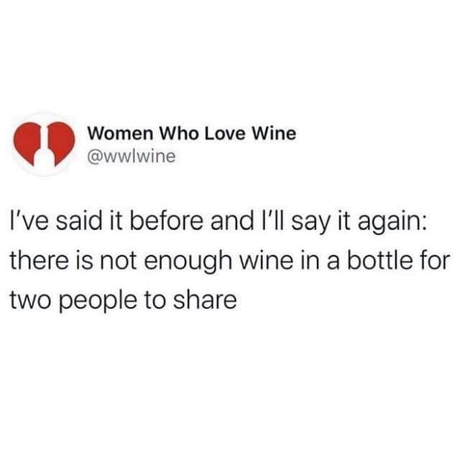Image resolution: width=460 pixels, height=476 pixels.
Task: Click the word "Women" in display name
Action: tap(120, 134)
